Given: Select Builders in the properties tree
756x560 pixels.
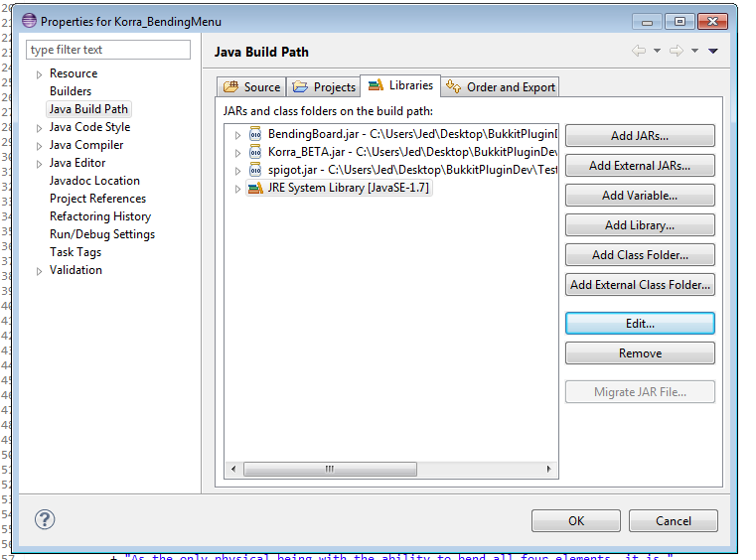Looking at the screenshot, I should pos(71,91).
